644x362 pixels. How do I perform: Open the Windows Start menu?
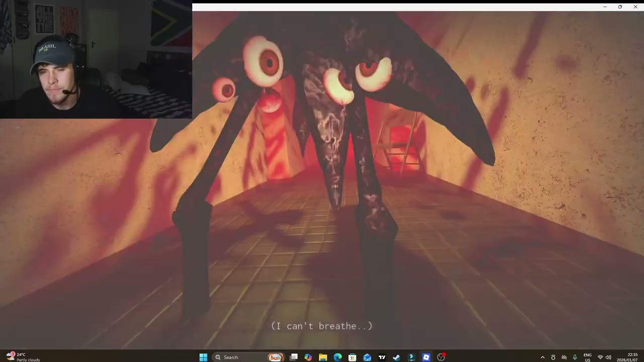click(203, 357)
